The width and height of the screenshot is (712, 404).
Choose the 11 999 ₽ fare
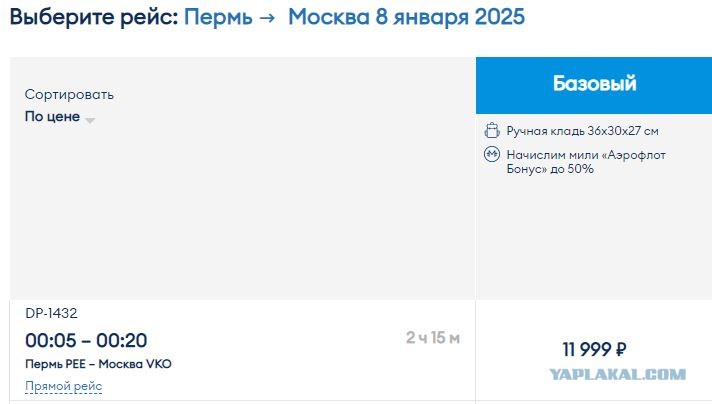point(594,350)
